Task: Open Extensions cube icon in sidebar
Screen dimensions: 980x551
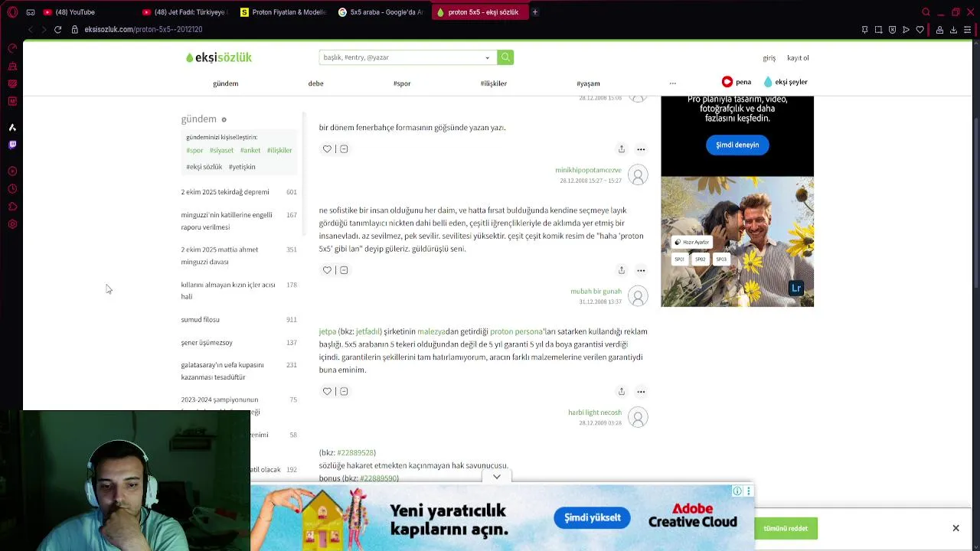Action: click(12, 207)
